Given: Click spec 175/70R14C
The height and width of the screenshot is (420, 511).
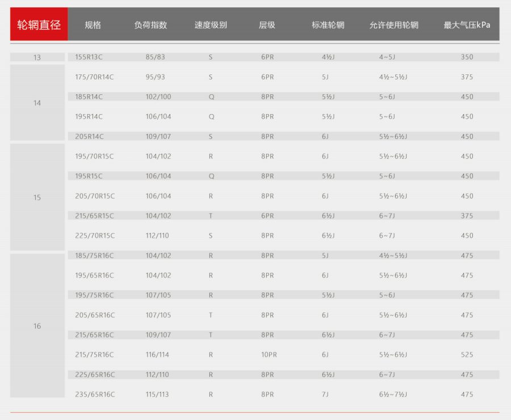Looking at the screenshot, I should [x=94, y=77].
